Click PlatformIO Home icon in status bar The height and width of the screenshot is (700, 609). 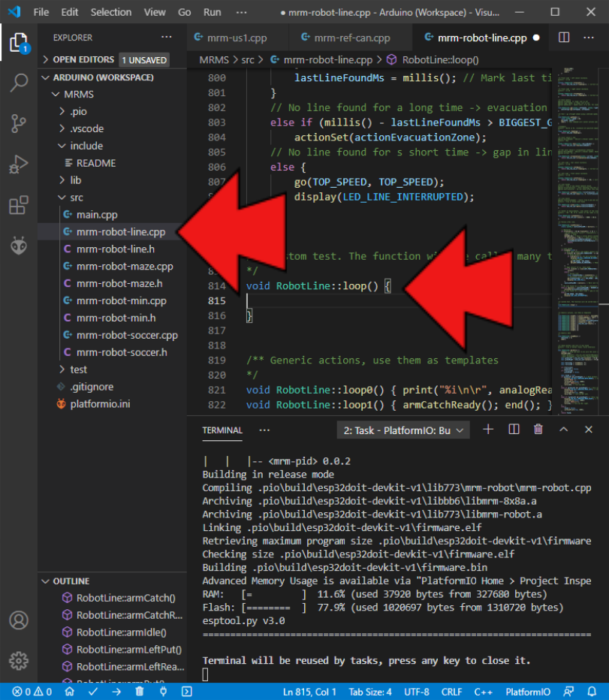[70, 692]
